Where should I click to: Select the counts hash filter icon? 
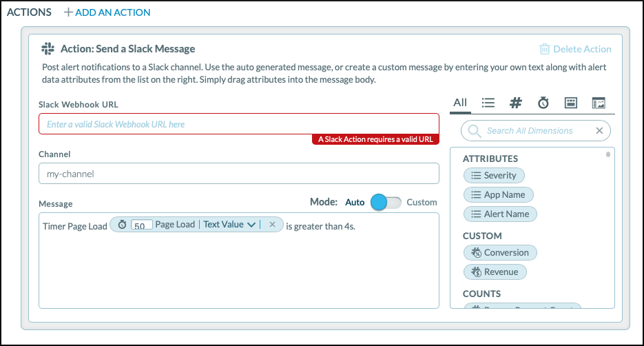[x=515, y=103]
